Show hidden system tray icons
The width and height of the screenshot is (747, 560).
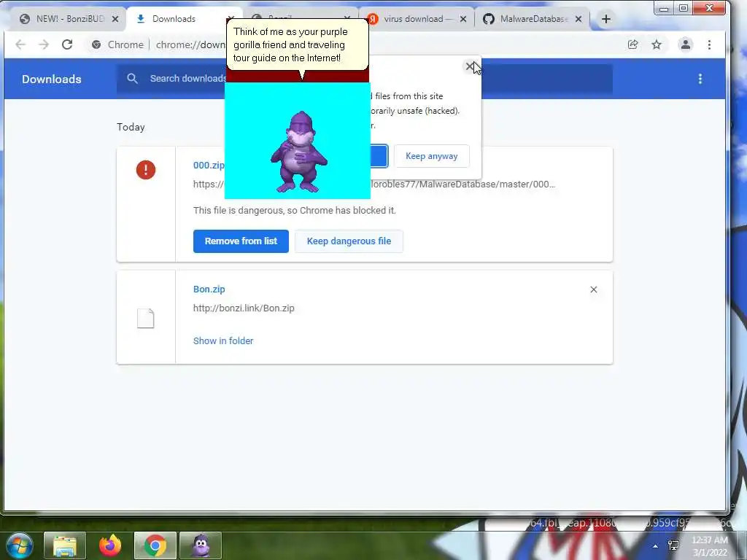click(656, 546)
